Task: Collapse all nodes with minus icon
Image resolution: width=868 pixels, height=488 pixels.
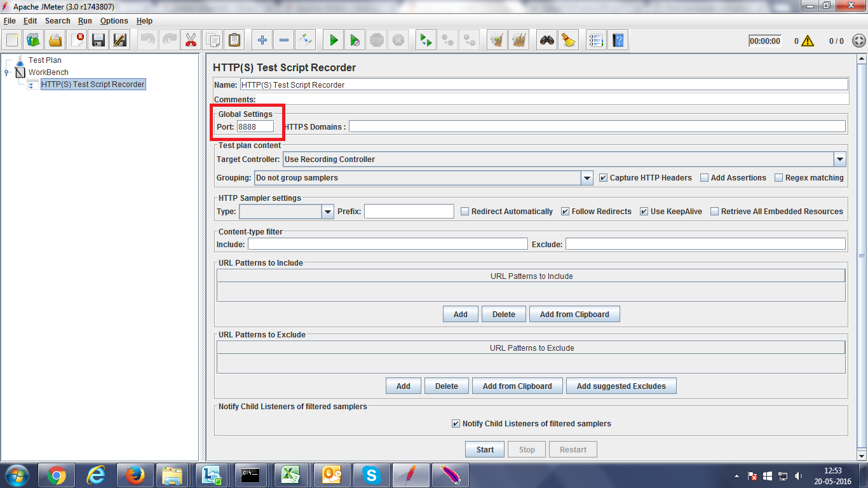Action: 283,41
